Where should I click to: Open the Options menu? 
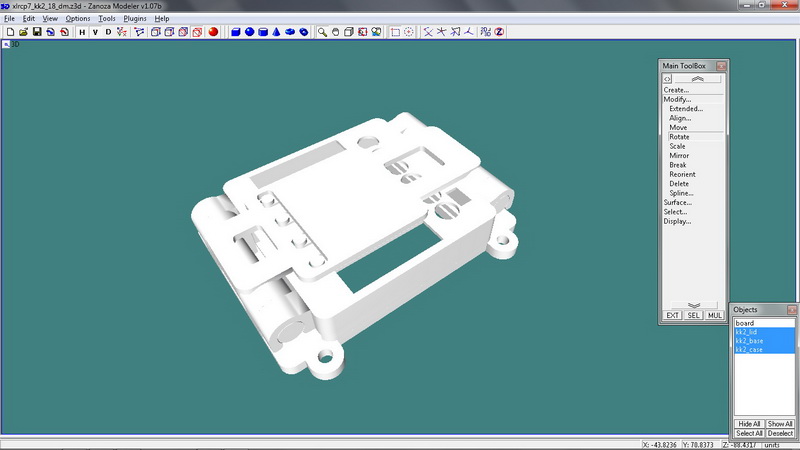78,19
